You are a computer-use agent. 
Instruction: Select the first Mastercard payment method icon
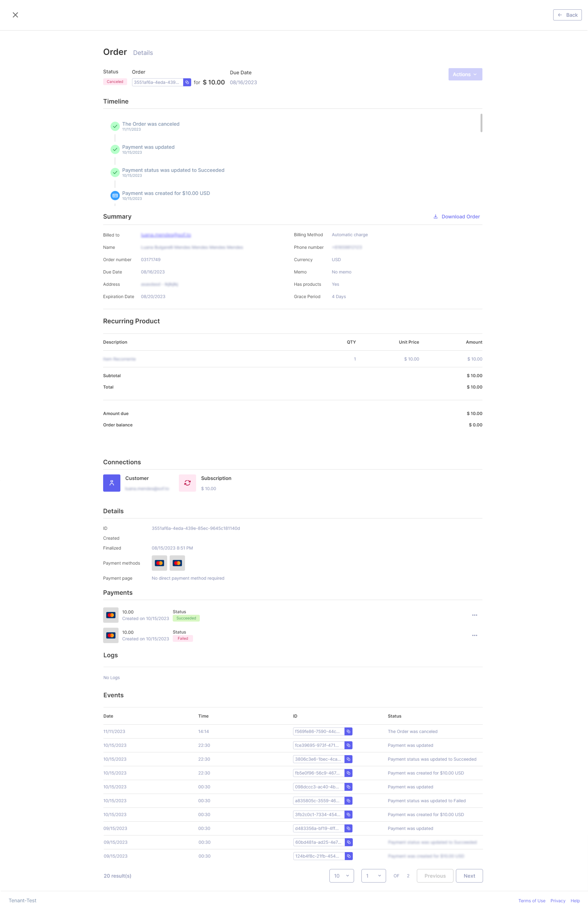159,563
